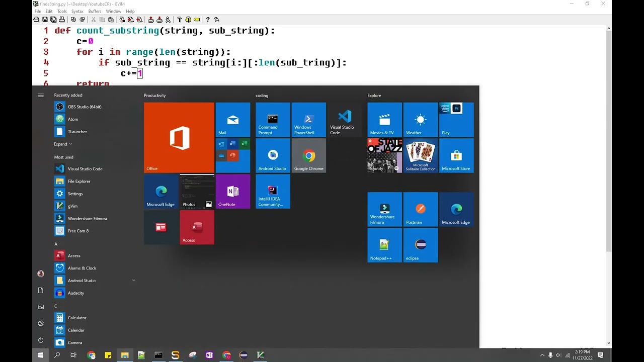Open the Windows PowerShell tile
Image resolution: width=644 pixels, height=362 pixels.
(309, 120)
